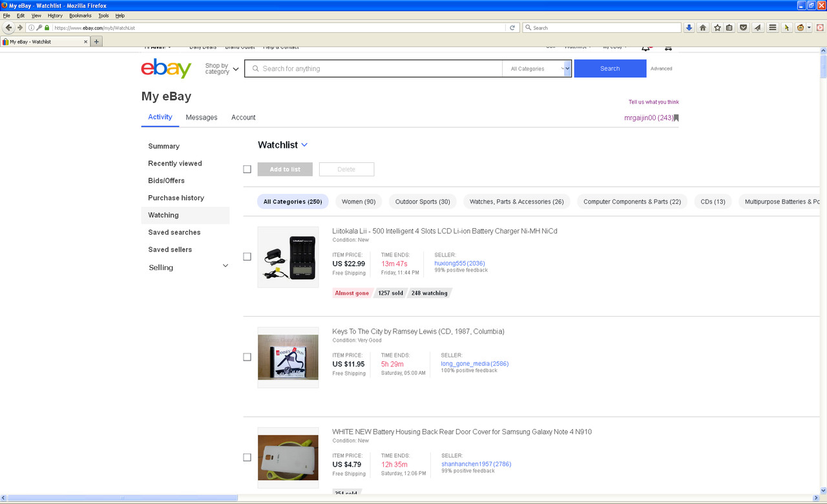827x504 pixels.
Task: Reload the page with the refresh icon
Action: coord(512,28)
